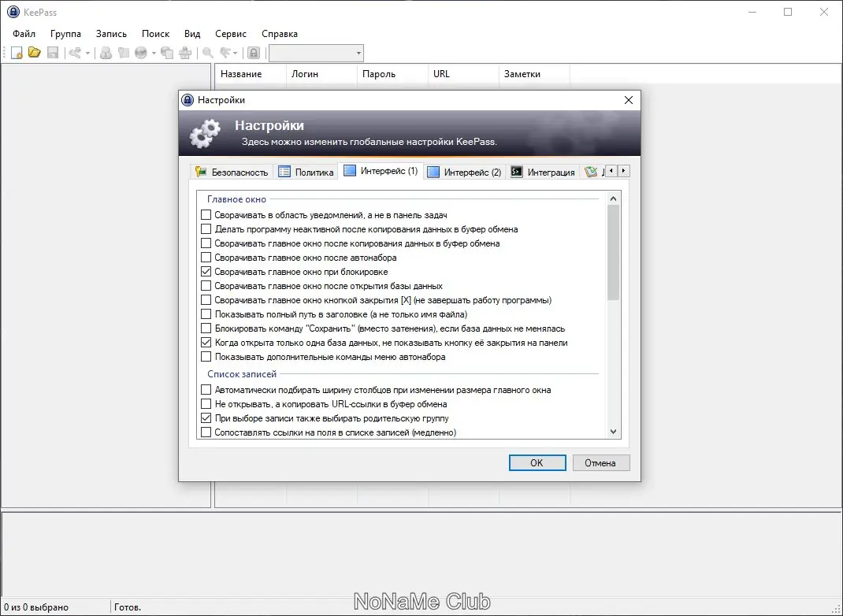The image size is (843, 616).
Task: Open the dropdown arrow next to Show entries icon
Action: [236, 54]
